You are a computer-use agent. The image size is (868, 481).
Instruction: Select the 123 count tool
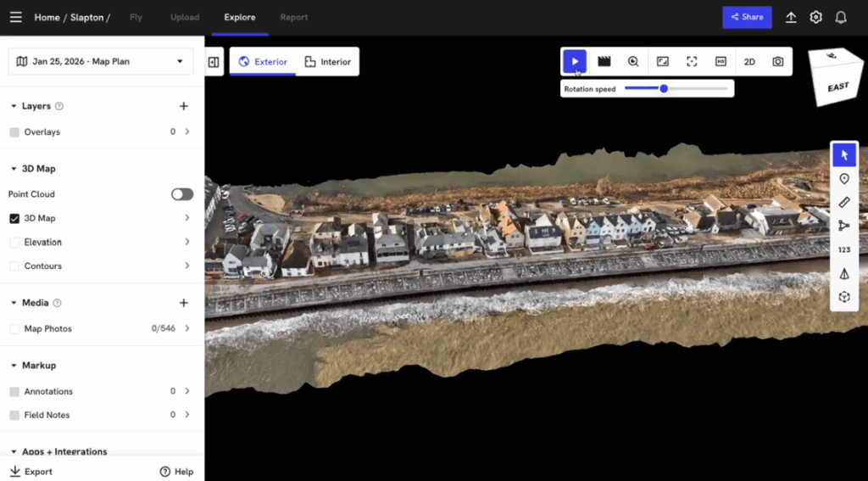[844, 249]
